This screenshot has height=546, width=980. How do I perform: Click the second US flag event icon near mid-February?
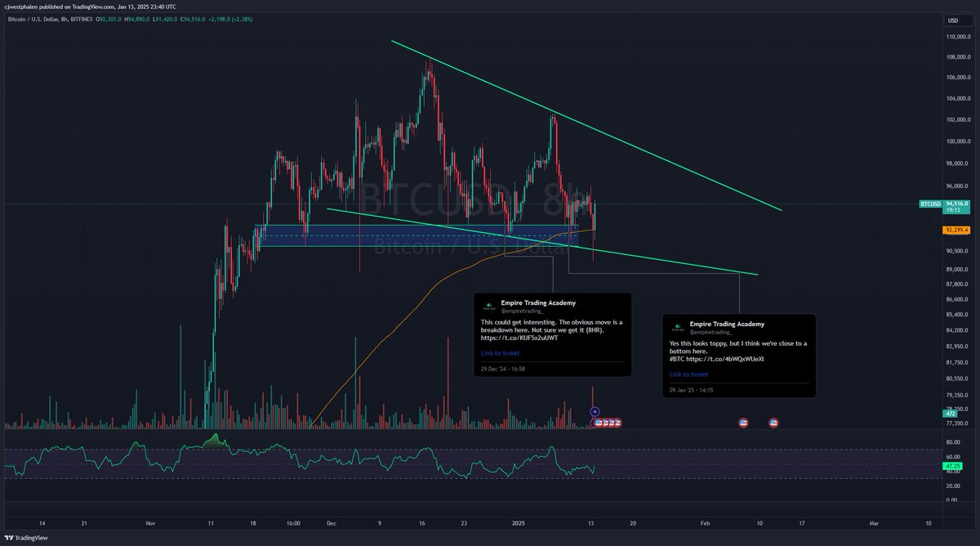[x=774, y=423]
